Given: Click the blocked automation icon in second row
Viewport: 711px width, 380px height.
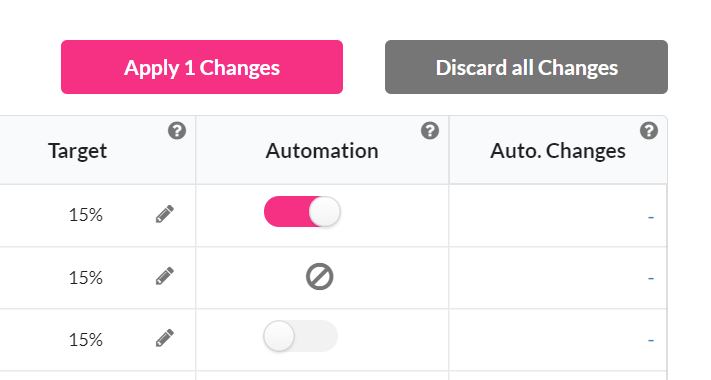Looking at the screenshot, I should point(320,277).
